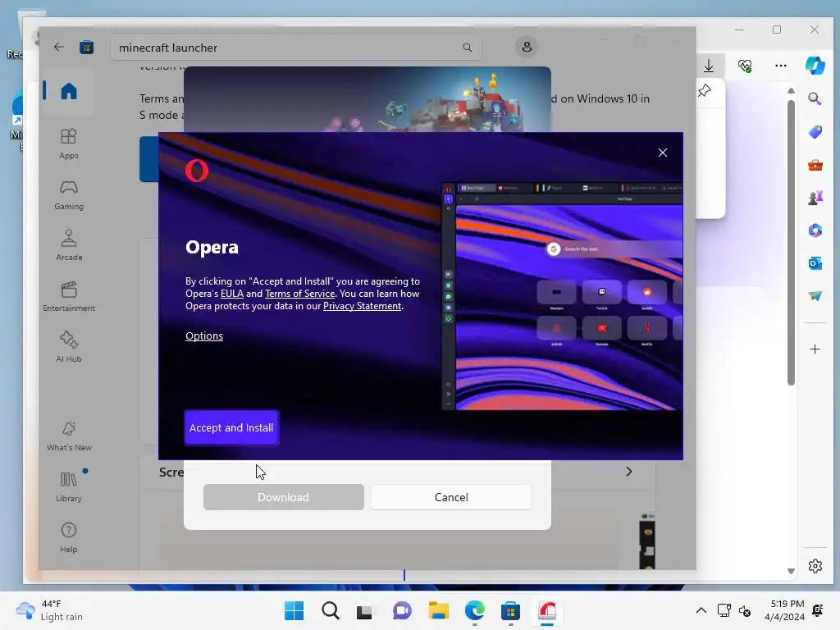
Task: Open Chat app on the taskbar
Action: [x=402, y=610]
